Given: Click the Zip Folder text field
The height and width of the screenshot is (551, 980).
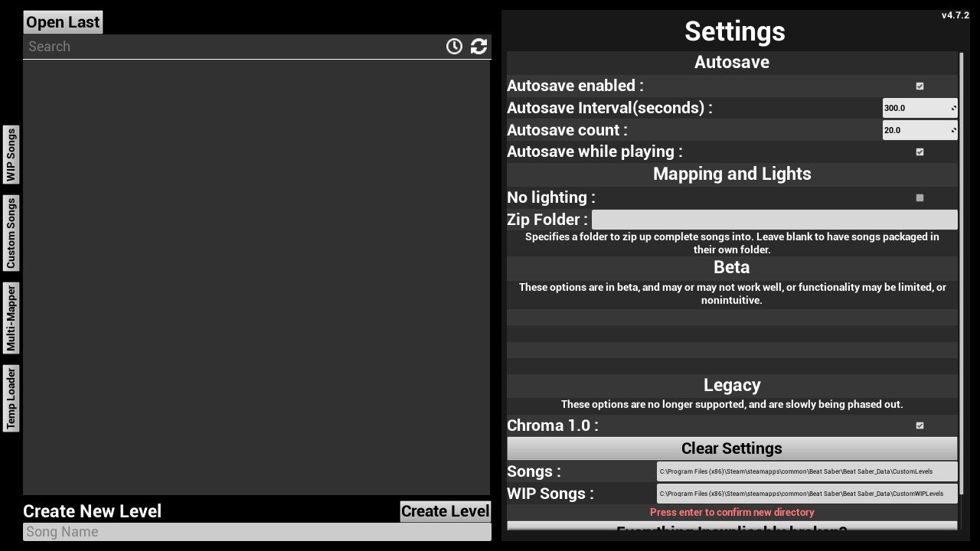Looking at the screenshot, I should pos(775,220).
